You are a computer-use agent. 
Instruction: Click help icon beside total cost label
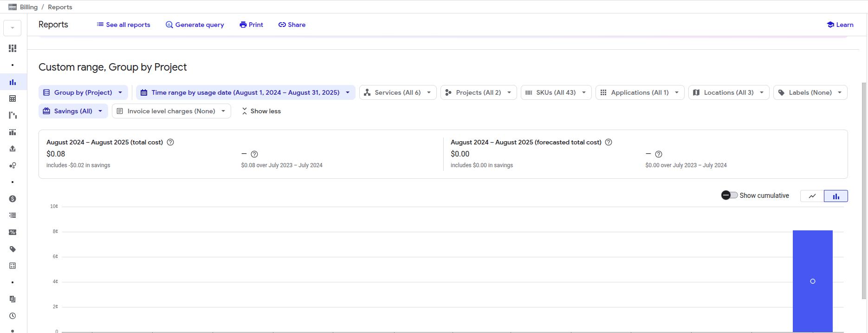pyautogui.click(x=170, y=143)
